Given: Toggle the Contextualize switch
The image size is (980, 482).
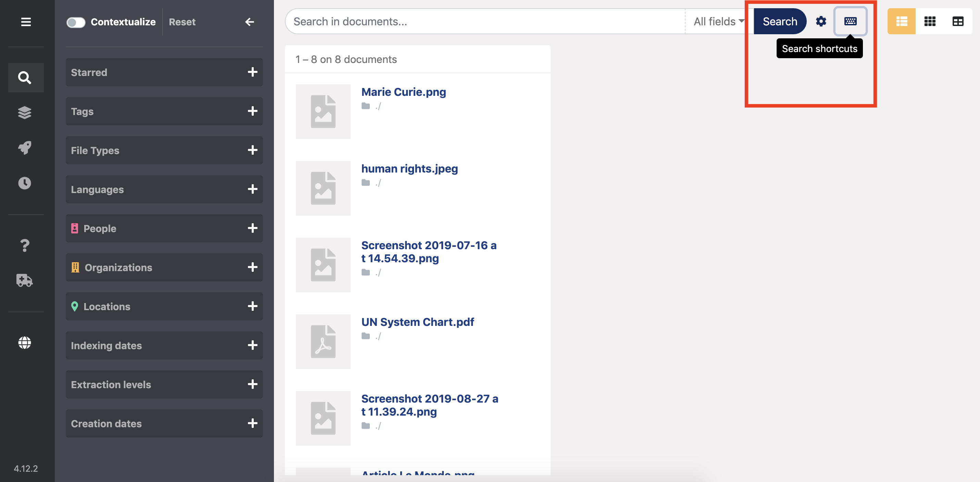Looking at the screenshot, I should click(x=76, y=23).
